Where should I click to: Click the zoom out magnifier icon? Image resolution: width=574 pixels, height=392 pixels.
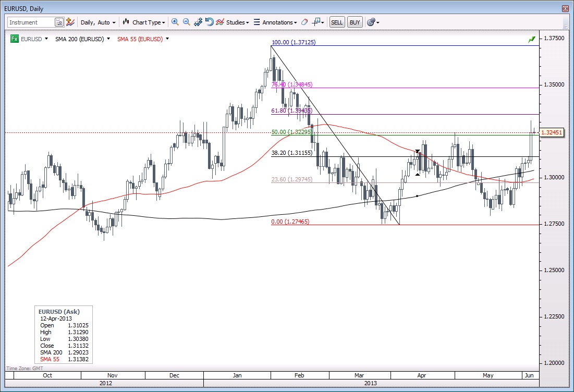(186, 22)
